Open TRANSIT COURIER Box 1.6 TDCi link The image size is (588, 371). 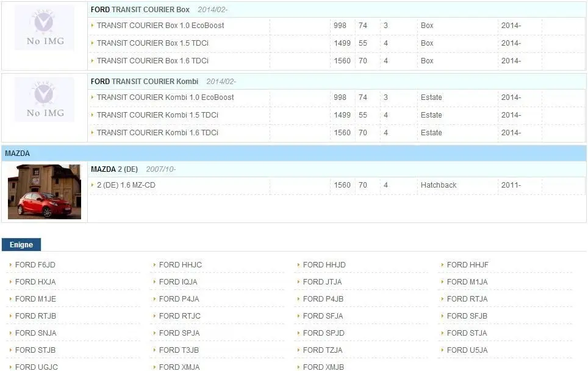(152, 61)
